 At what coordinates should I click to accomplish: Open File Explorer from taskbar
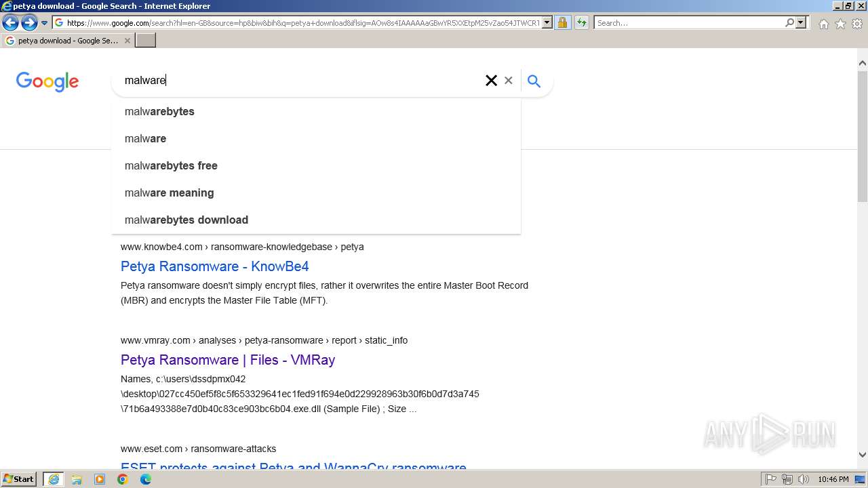coord(77,479)
